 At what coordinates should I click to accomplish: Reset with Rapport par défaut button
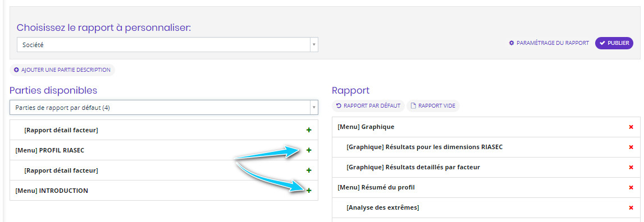[x=368, y=106]
